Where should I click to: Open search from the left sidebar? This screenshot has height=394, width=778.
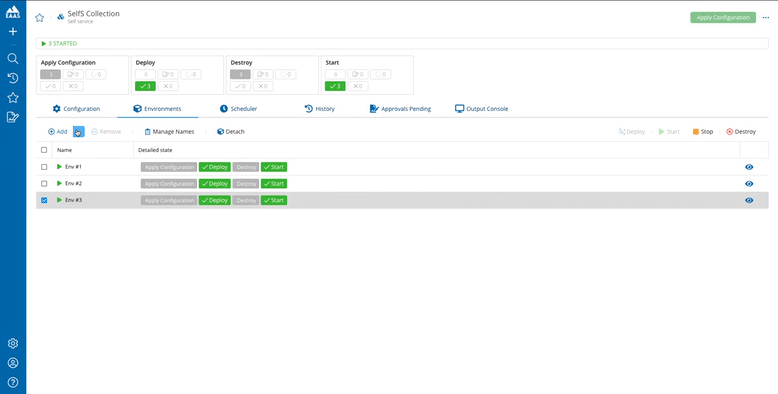point(13,59)
